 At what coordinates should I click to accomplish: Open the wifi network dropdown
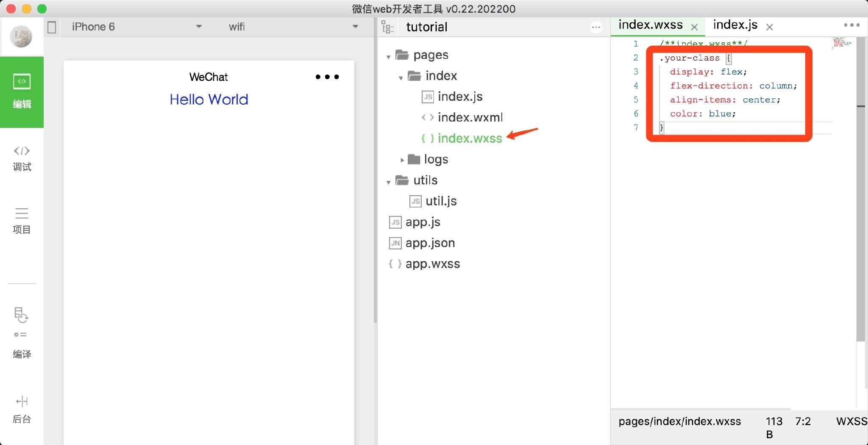[x=293, y=27]
